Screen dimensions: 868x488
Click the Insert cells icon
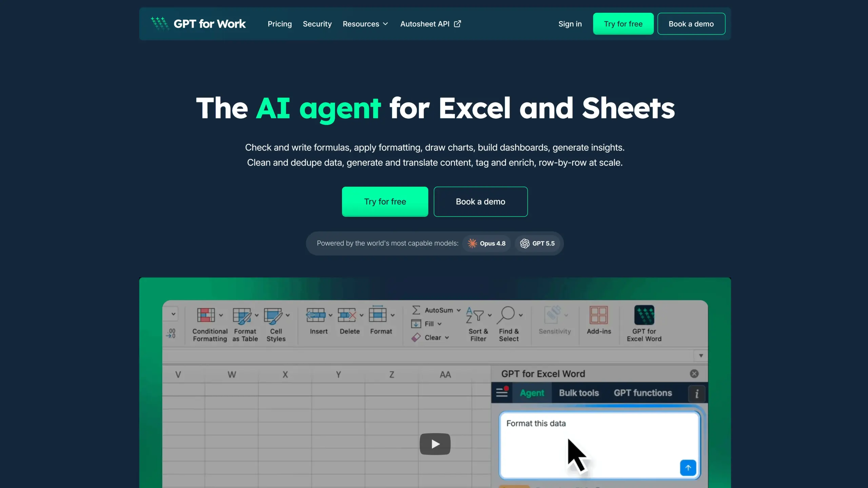tap(316, 315)
